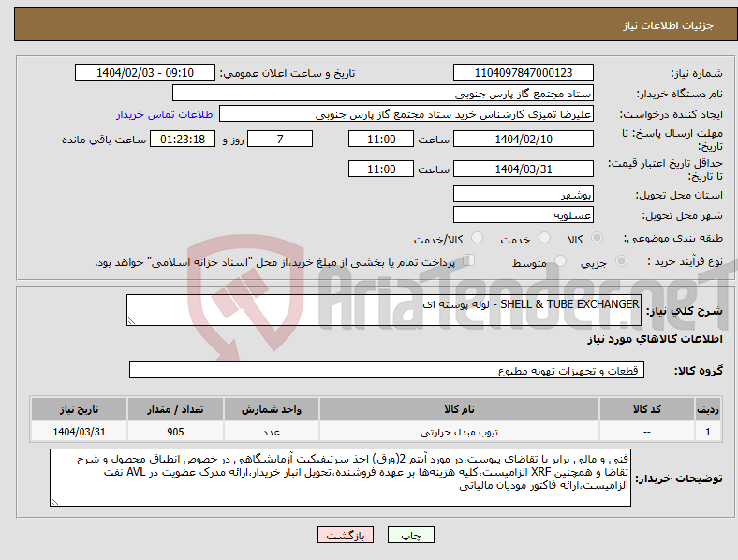Click the نام کالا column header
The image size is (738, 560).
tap(459, 409)
